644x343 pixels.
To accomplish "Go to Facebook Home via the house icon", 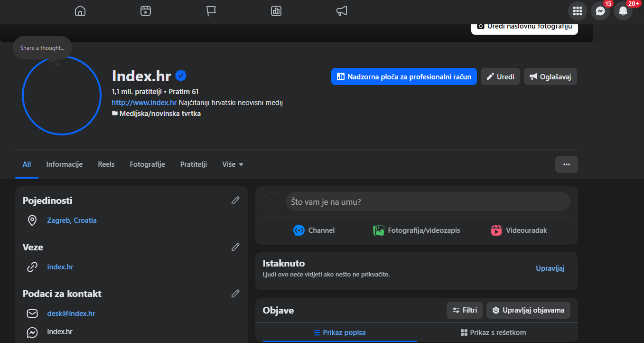I will point(80,11).
